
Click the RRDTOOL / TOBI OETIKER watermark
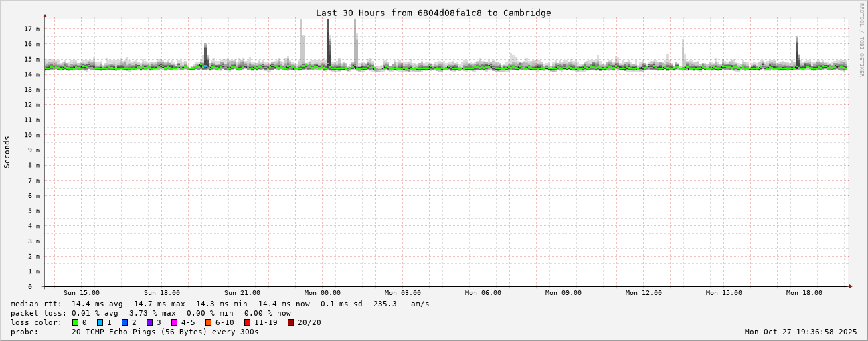coord(862,40)
